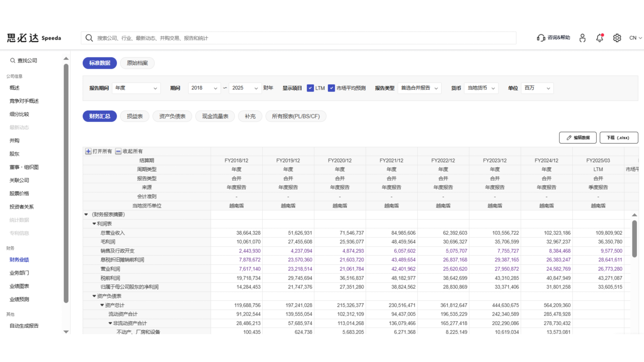Screen dimensions: 644x362
Task: Collapse the 资产负债表 group
Action: [x=94, y=296]
